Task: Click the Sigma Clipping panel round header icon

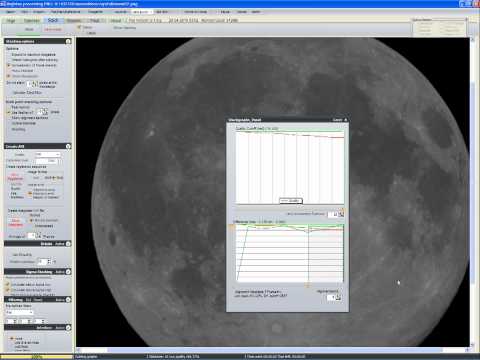Action: [x=68, y=272]
